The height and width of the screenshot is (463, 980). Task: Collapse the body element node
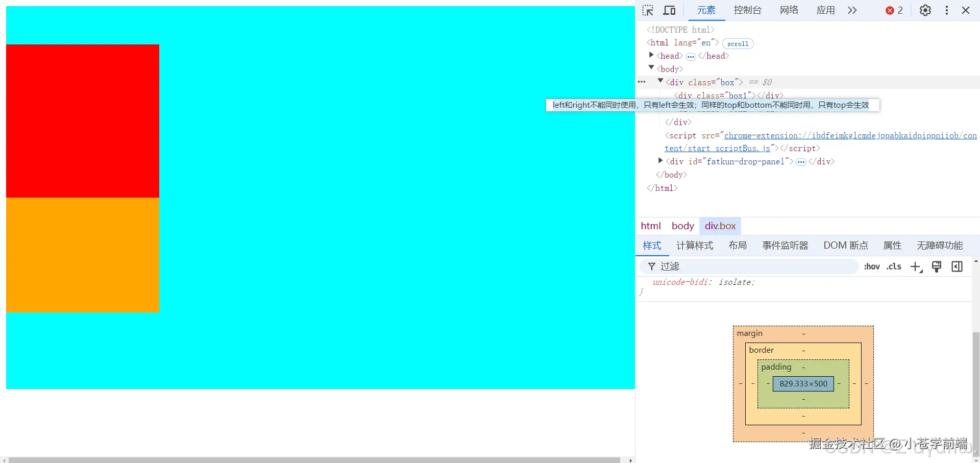(651, 67)
